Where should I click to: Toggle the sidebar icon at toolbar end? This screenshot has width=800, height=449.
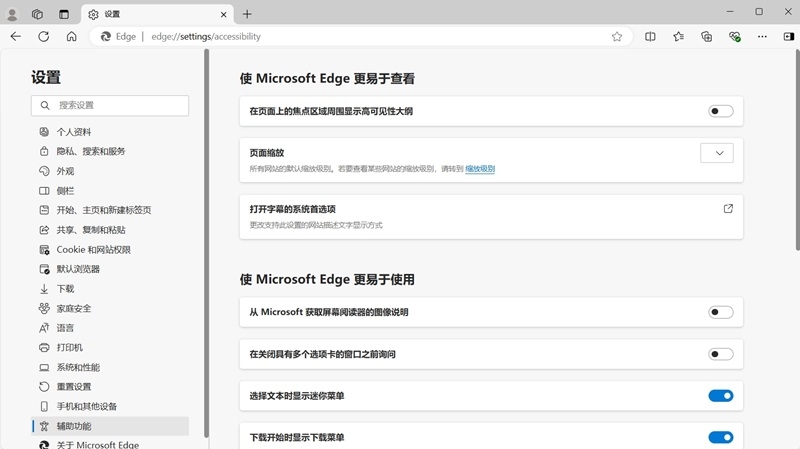(789, 36)
